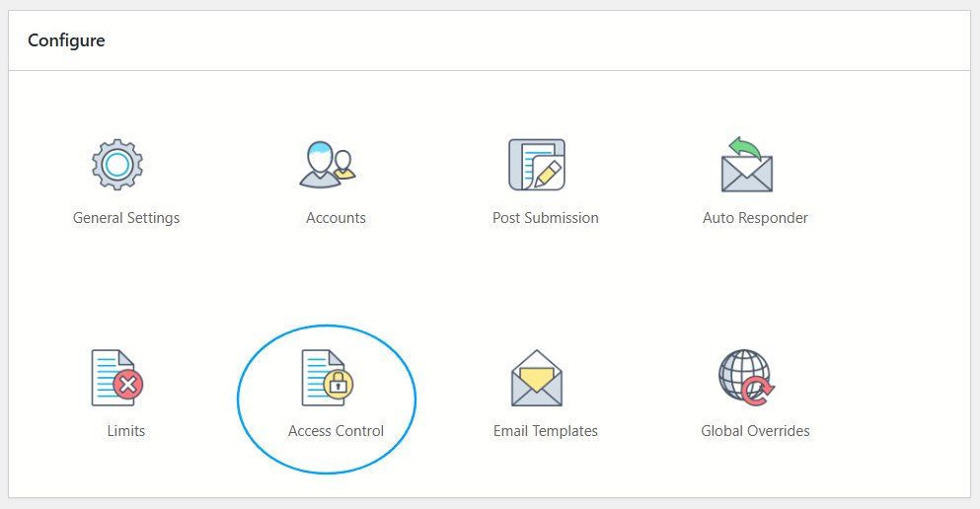Open the Post Submission document icon
This screenshot has width=980, height=509.
point(537,165)
